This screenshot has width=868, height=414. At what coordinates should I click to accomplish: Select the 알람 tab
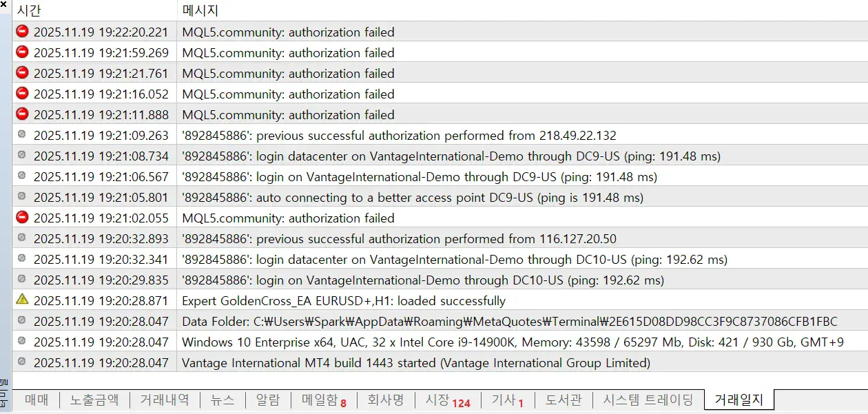pos(268,400)
